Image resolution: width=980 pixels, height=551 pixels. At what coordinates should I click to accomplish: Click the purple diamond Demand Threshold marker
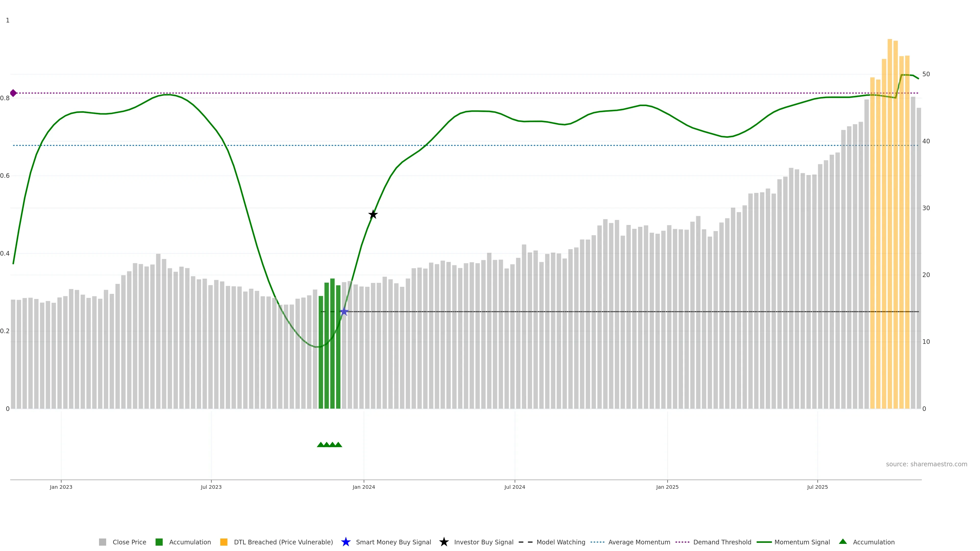[13, 93]
